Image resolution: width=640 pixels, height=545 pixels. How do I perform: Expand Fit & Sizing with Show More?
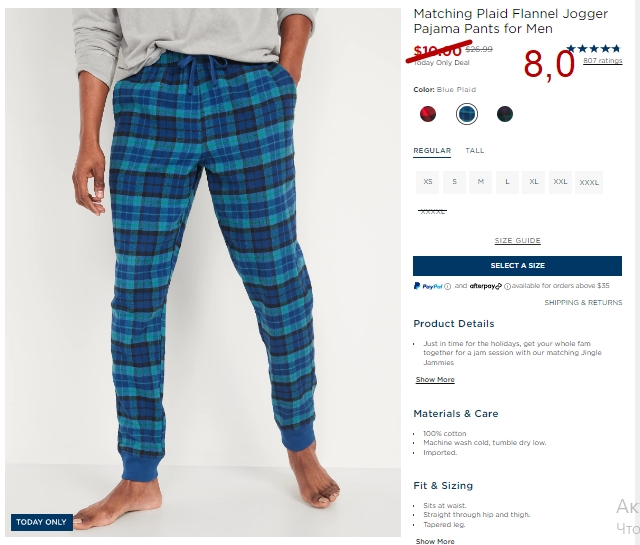pyautogui.click(x=435, y=541)
